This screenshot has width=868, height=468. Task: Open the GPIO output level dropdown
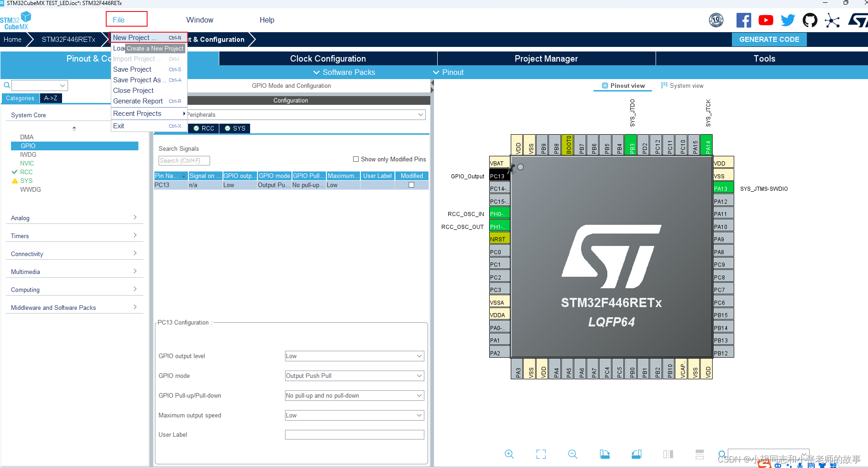point(354,356)
